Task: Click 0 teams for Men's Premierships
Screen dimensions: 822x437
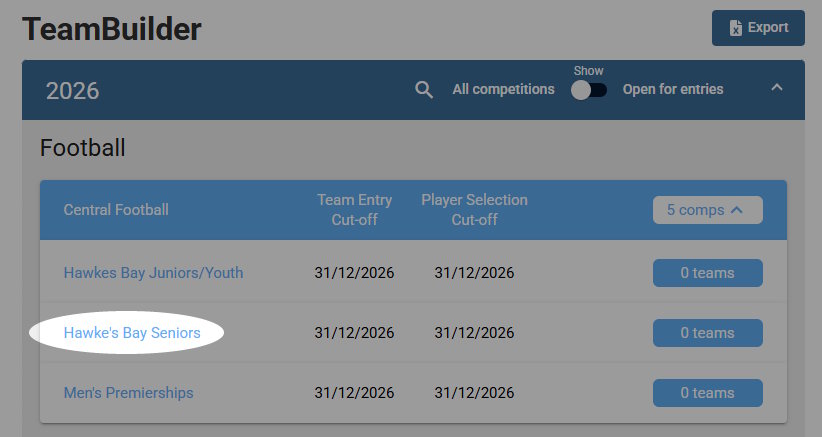Action: (x=707, y=393)
